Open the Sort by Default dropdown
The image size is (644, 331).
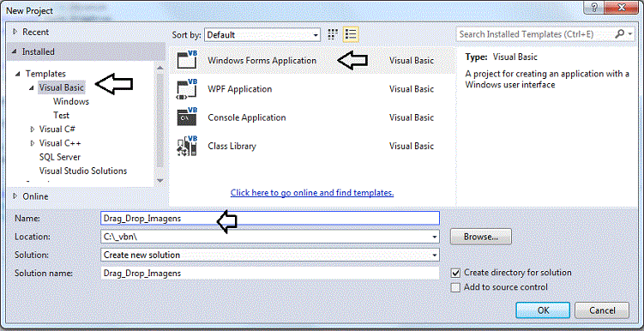click(262, 35)
